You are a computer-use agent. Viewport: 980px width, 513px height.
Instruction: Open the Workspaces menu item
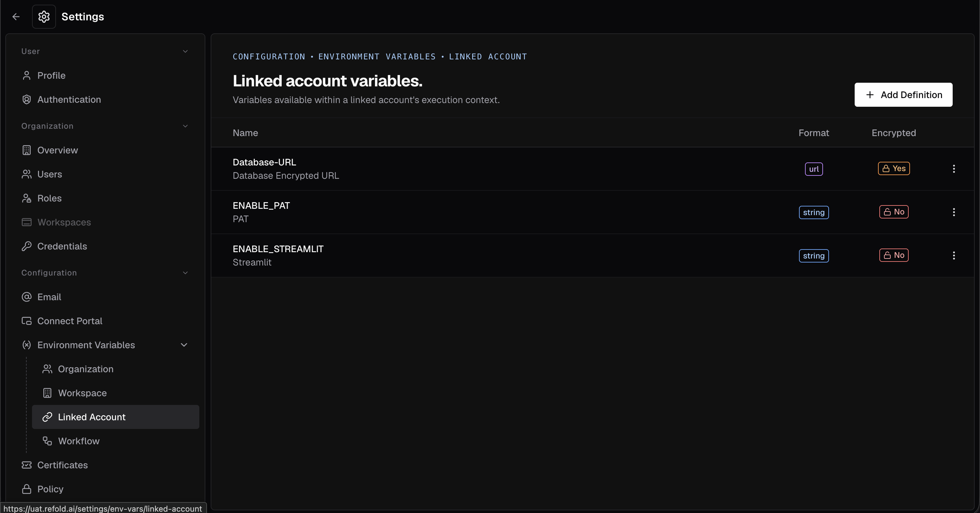pyautogui.click(x=105, y=222)
